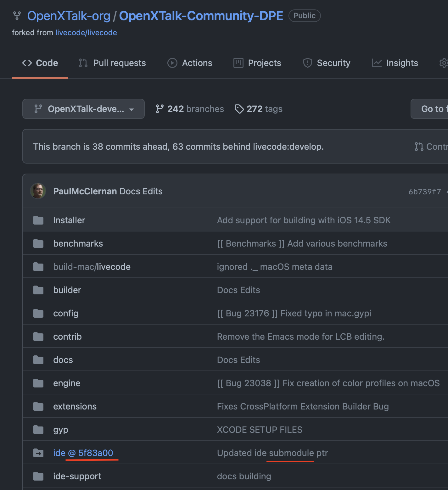Open commit 'Add support for building with iOS 14.5 SDK'
This screenshot has width=448, height=490.
(x=304, y=220)
